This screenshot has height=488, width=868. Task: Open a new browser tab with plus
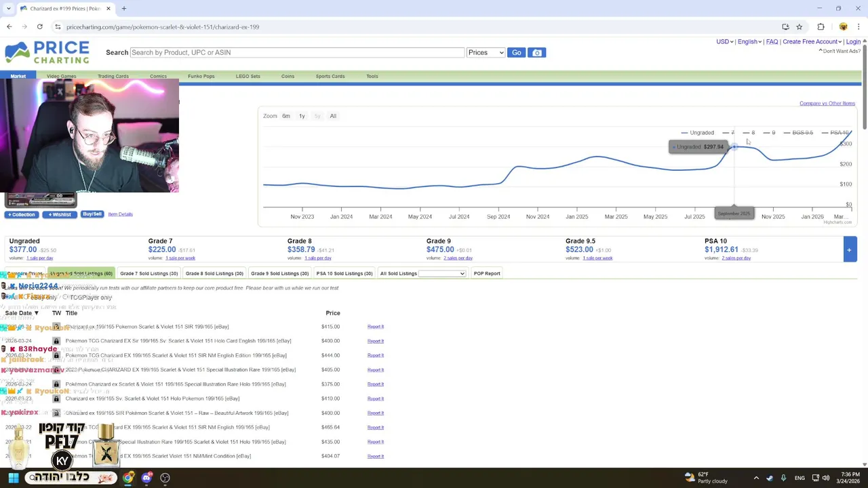[x=124, y=8]
